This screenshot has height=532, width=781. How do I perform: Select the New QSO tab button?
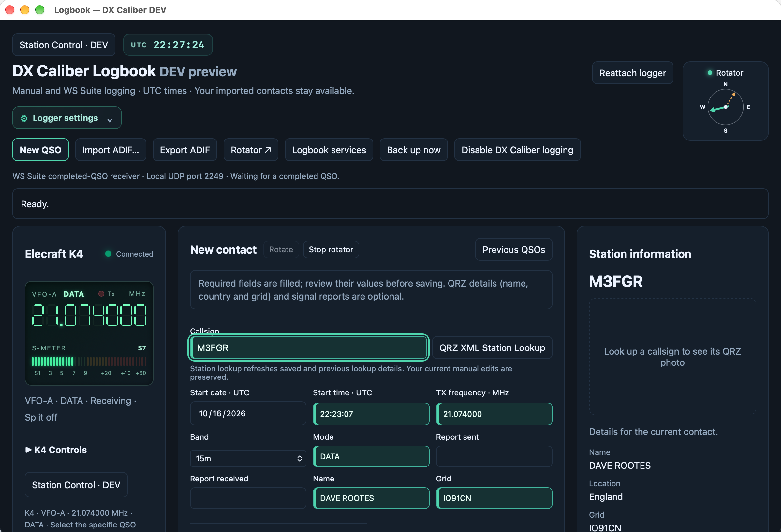[x=40, y=150]
